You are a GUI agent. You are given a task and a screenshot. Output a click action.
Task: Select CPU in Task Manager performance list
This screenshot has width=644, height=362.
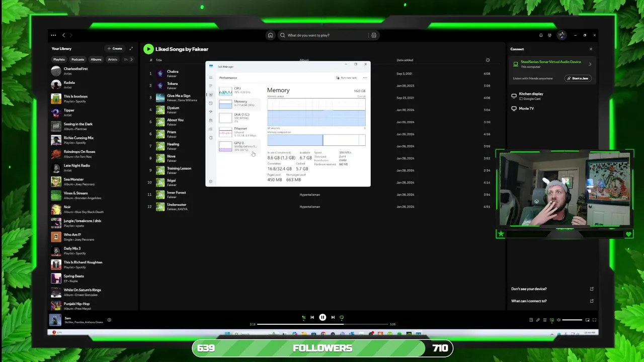[x=238, y=90]
